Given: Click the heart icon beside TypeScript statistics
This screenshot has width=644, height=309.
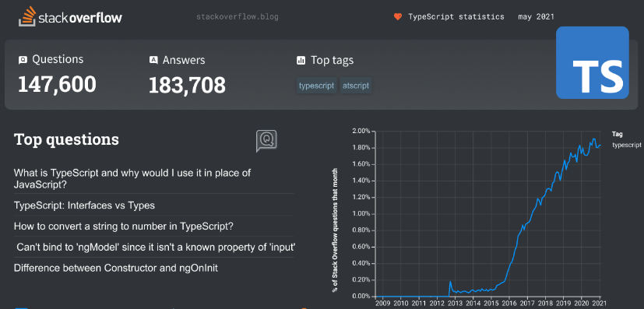Looking at the screenshot, I should [x=397, y=17].
